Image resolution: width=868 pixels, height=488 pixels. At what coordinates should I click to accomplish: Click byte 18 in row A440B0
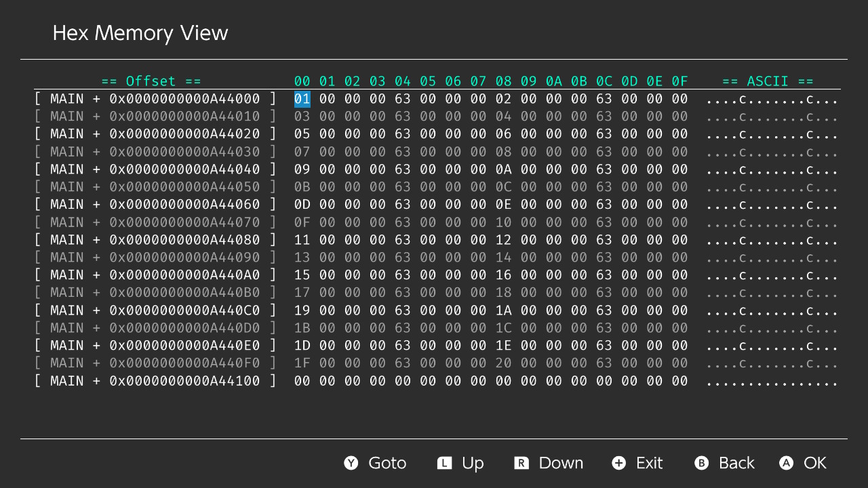tap(503, 293)
